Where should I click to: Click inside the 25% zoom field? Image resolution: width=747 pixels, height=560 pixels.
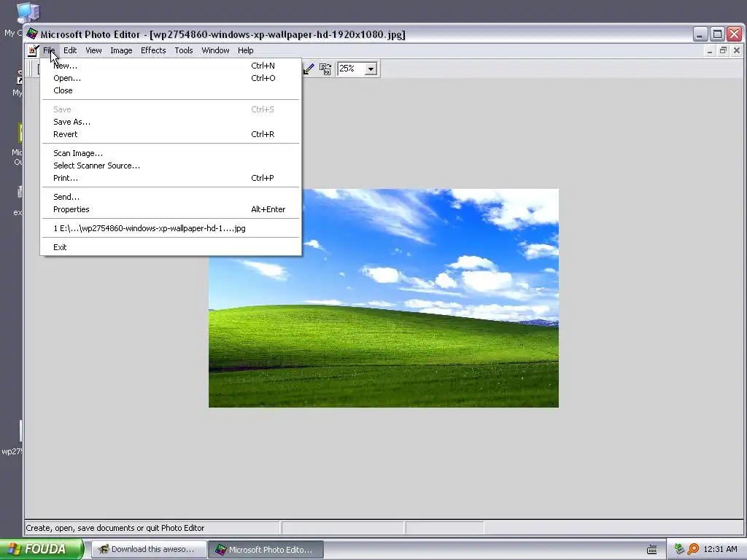[x=351, y=69]
